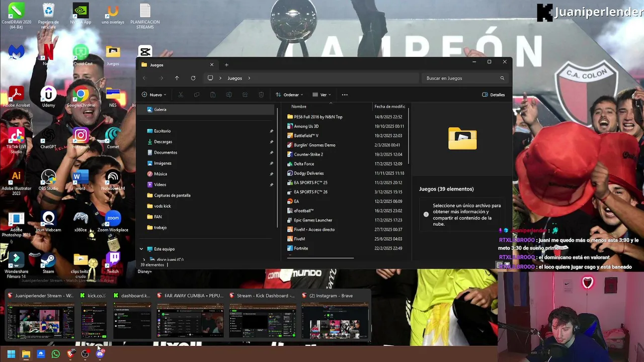The width and height of the screenshot is (644, 362).
Task: Sort files by Fecha de modificación column
Action: click(x=390, y=107)
